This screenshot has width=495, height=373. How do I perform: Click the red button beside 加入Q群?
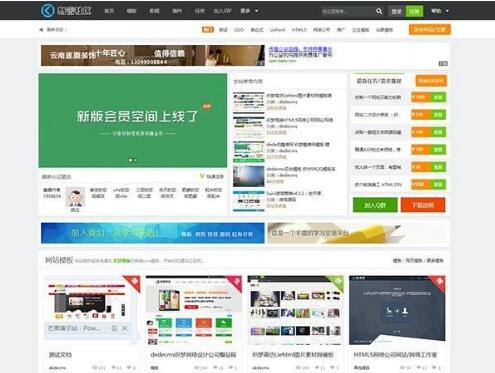[x=423, y=205]
